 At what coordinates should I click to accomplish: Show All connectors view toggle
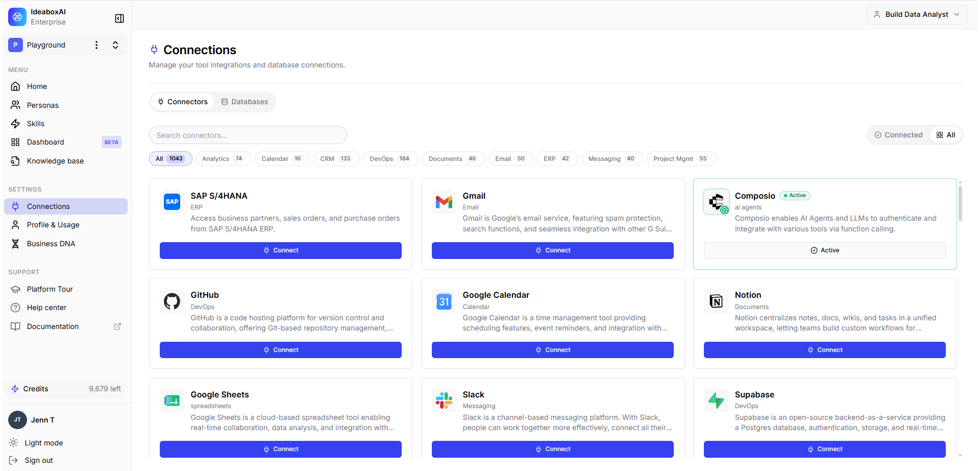946,135
